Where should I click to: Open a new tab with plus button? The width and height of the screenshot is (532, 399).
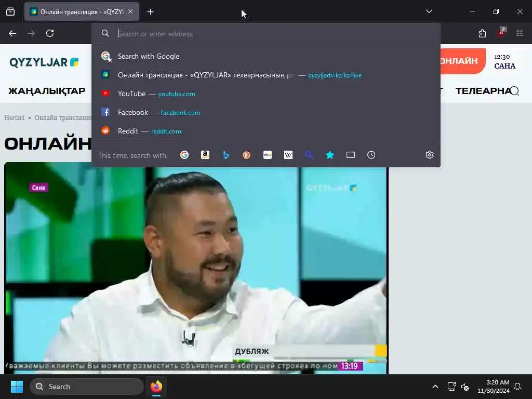coord(150,12)
